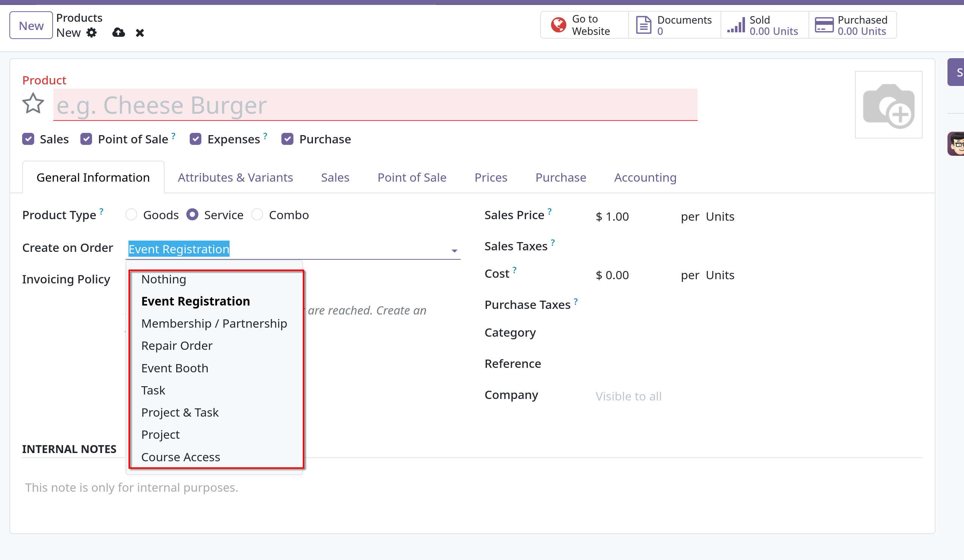Open the Documents smart button
This screenshot has height=560, width=964.
click(x=674, y=25)
